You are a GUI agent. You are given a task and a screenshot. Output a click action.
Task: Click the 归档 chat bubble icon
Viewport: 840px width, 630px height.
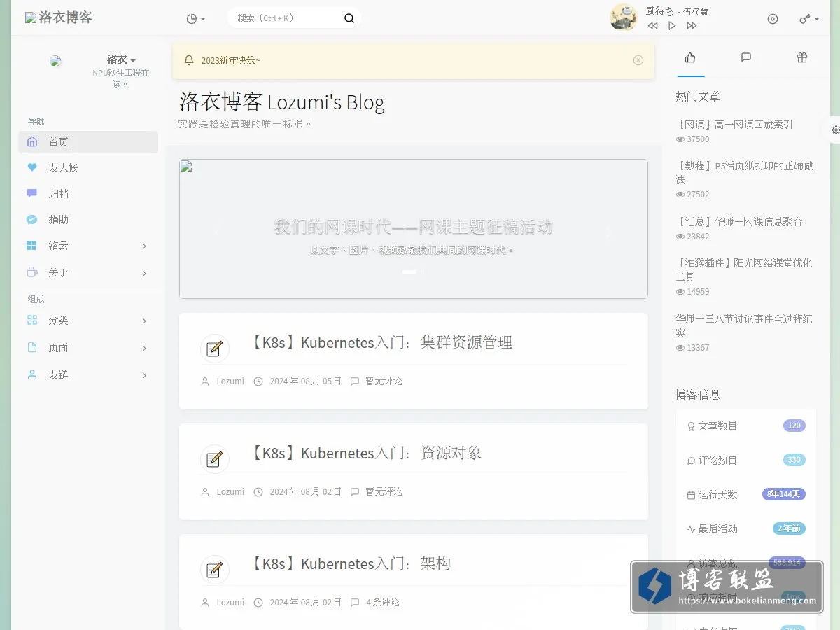click(x=31, y=193)
